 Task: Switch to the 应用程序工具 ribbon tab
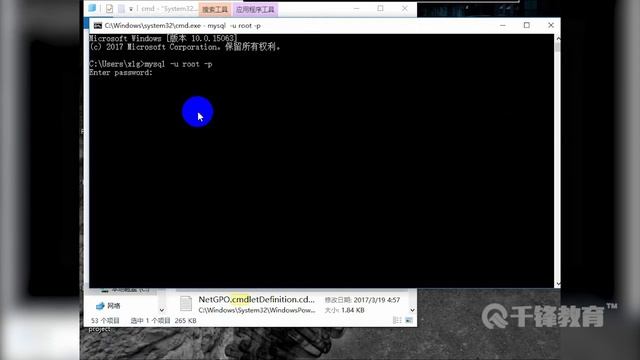255,9
